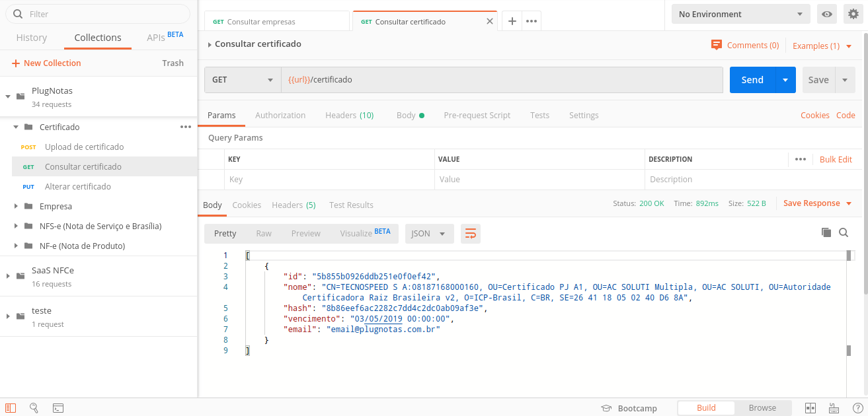868x416 pixels.
Task: Toggle sidebar icon in status bar
Action: [x=11, y=408]
